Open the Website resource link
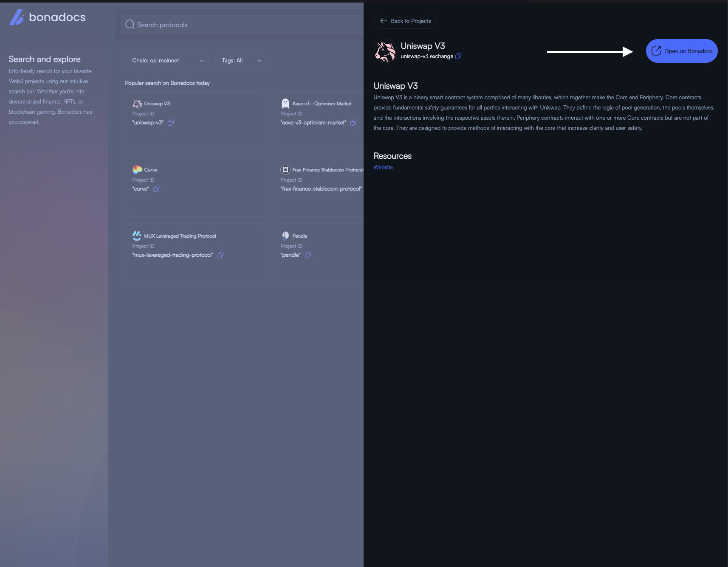 (383, 168)
